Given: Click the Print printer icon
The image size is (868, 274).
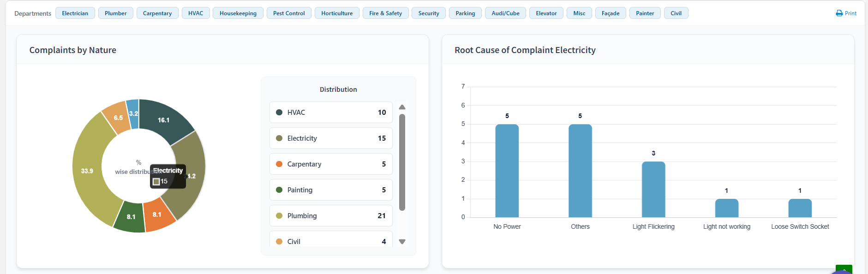Looking at the screenshot, I should (839, 13).
